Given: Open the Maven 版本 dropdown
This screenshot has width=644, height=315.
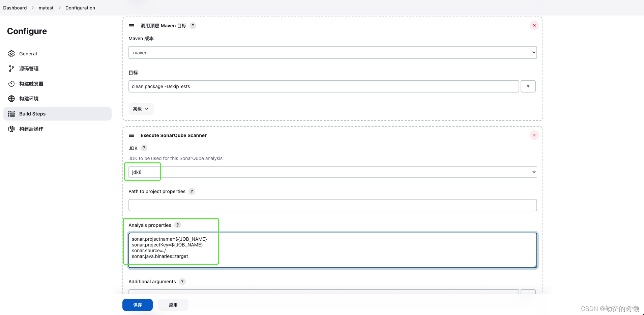Looking at the screenshot, I should pyautogui.click(x=332, y=53).
